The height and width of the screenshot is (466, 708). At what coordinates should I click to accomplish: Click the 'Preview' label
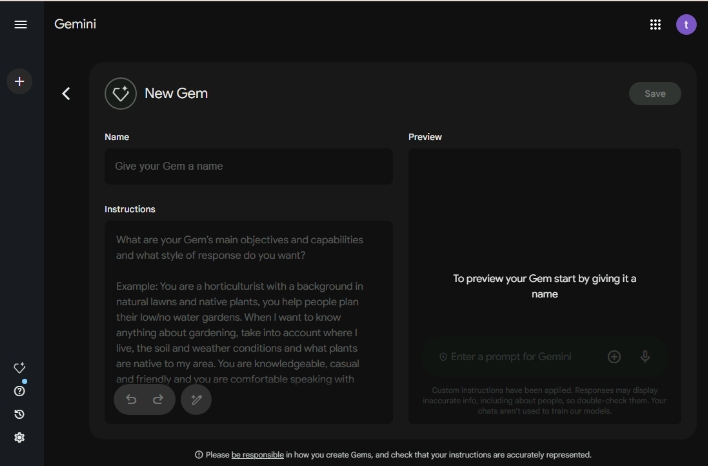click(x=425, y=137)
